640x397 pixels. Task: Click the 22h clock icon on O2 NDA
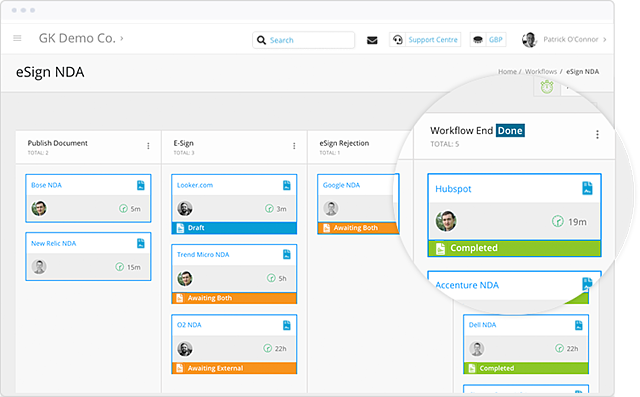coord(267,348)
